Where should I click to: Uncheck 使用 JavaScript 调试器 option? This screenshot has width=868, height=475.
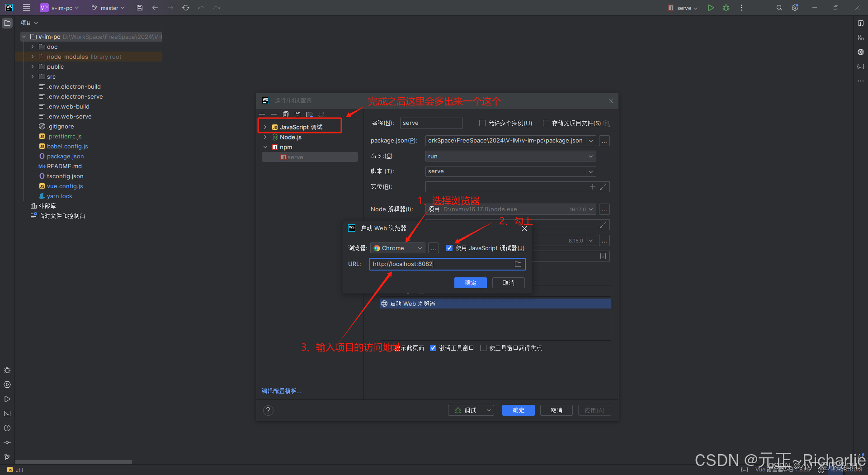coord(449,248)
